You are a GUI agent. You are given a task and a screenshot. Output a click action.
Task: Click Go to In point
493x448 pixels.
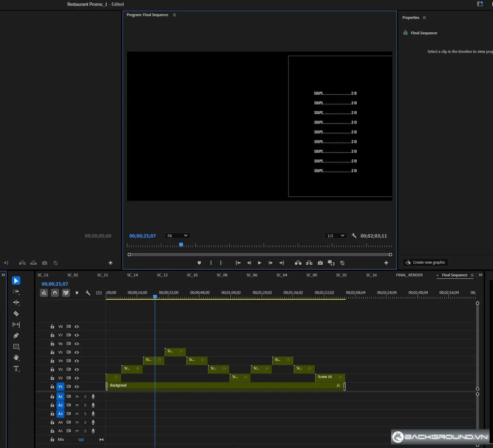[238, 263]
